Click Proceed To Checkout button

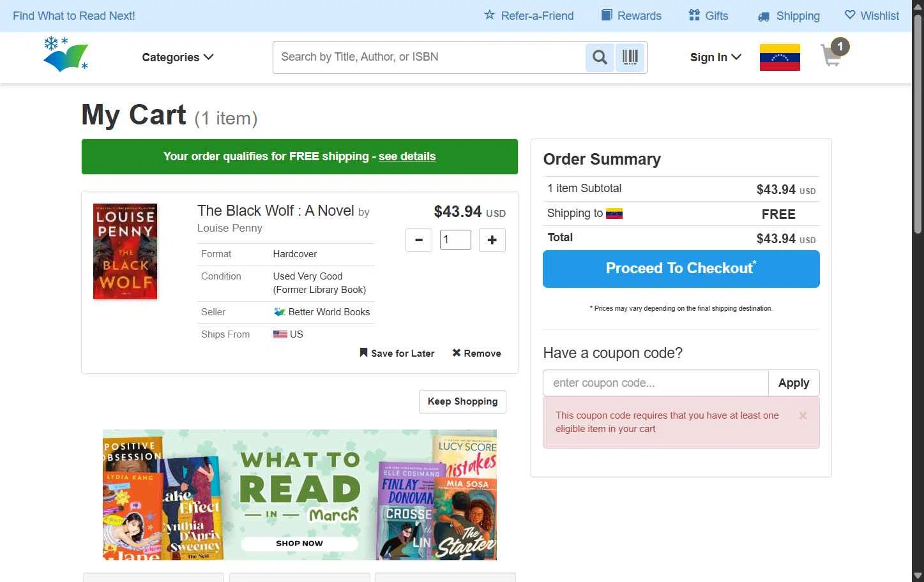(681, 269)
